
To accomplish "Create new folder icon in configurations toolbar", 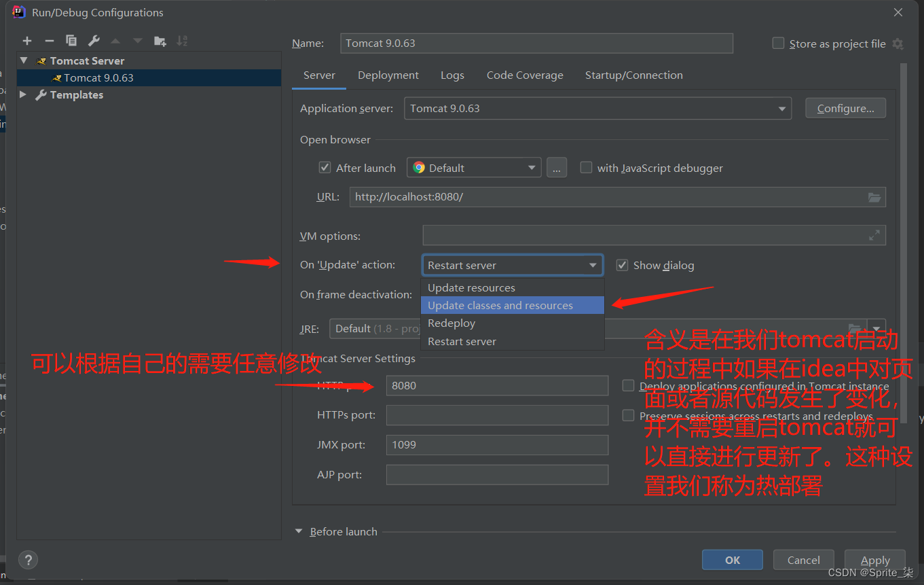I will click(x=160, y=41).
